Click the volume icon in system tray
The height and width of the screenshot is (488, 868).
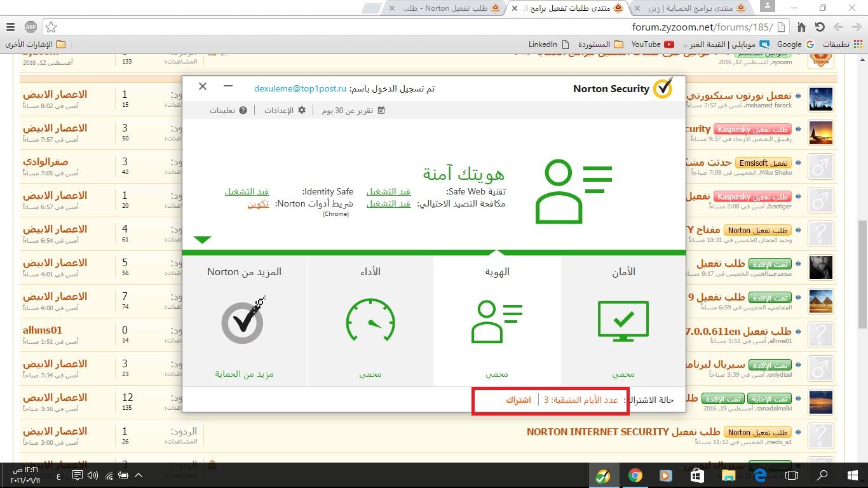tap(92, 475)
